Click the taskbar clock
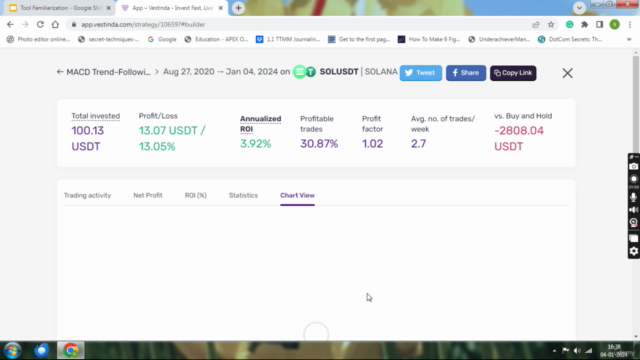Image resolution: width=640 pixels, height=360 pixels. [614, 351]
